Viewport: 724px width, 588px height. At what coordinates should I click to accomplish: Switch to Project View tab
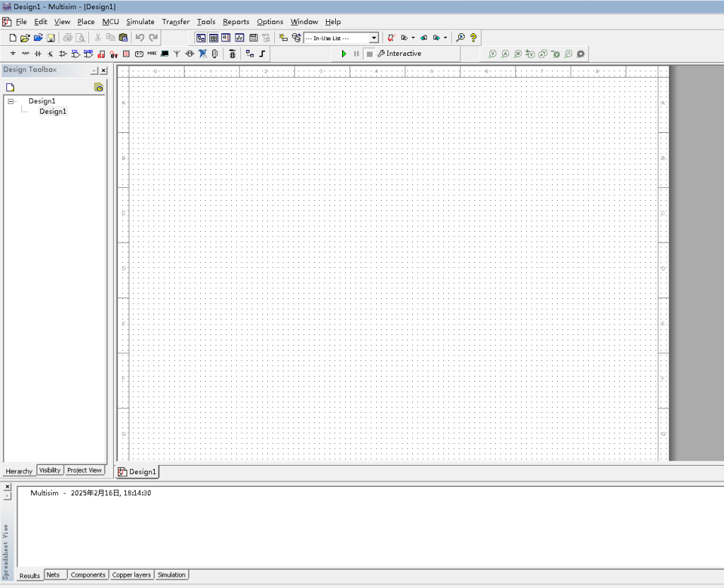84,470
